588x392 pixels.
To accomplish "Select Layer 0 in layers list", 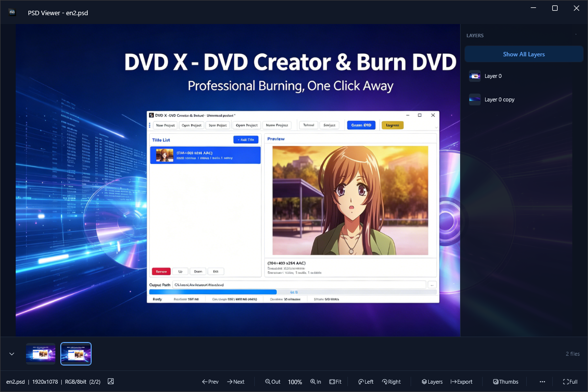I will [x=524, y=76].
